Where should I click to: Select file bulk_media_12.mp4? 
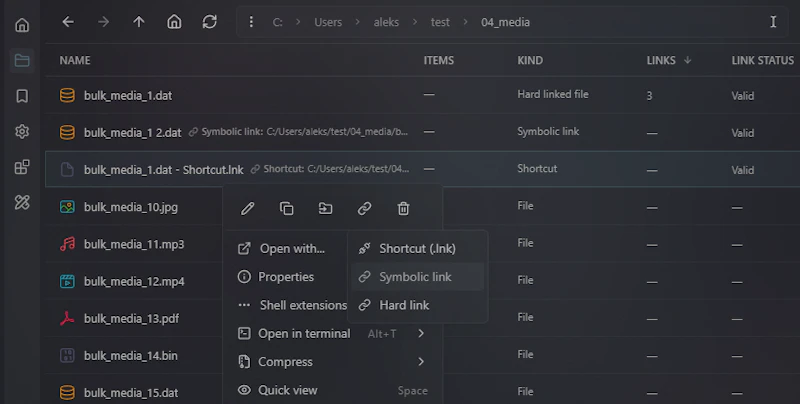click(x=134, y=281)
